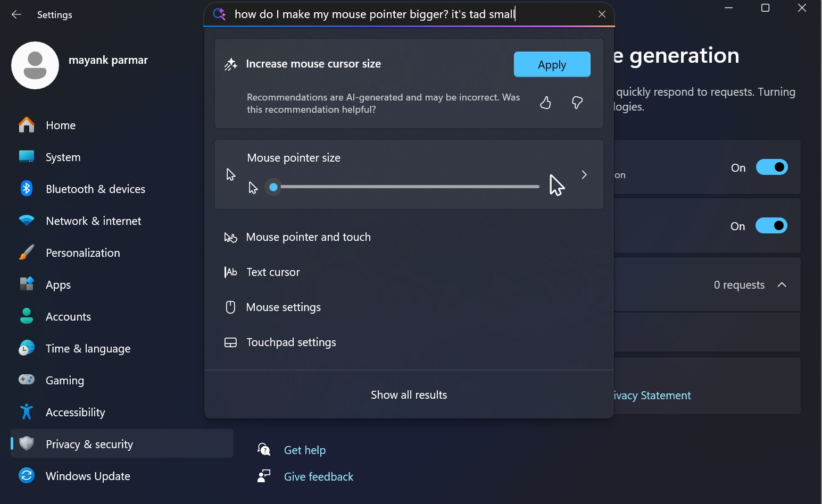Select Accessibility in sidebar
The height and width of the screenshot is (504, 822).
[x=122, y=412]
